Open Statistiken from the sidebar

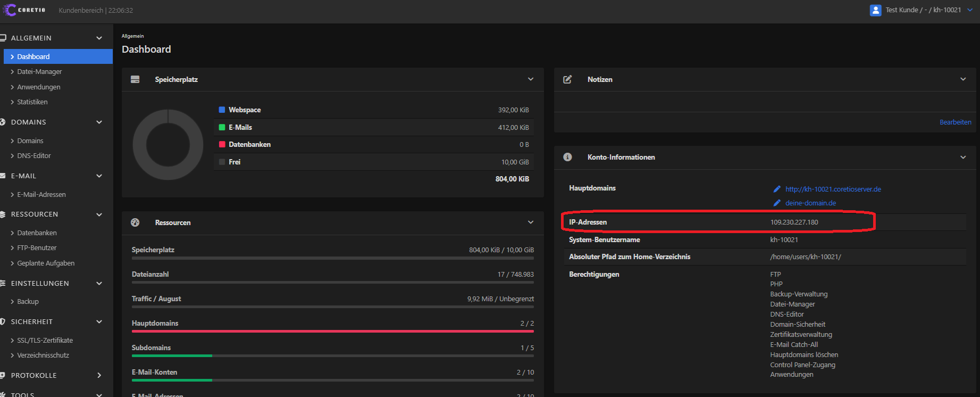click(x=32, y=102)
